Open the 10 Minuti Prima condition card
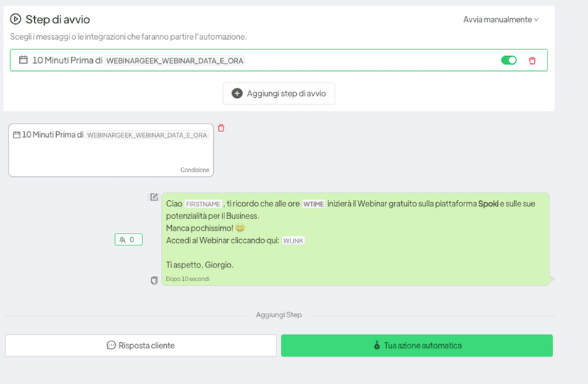 click(x=111, y=150)
